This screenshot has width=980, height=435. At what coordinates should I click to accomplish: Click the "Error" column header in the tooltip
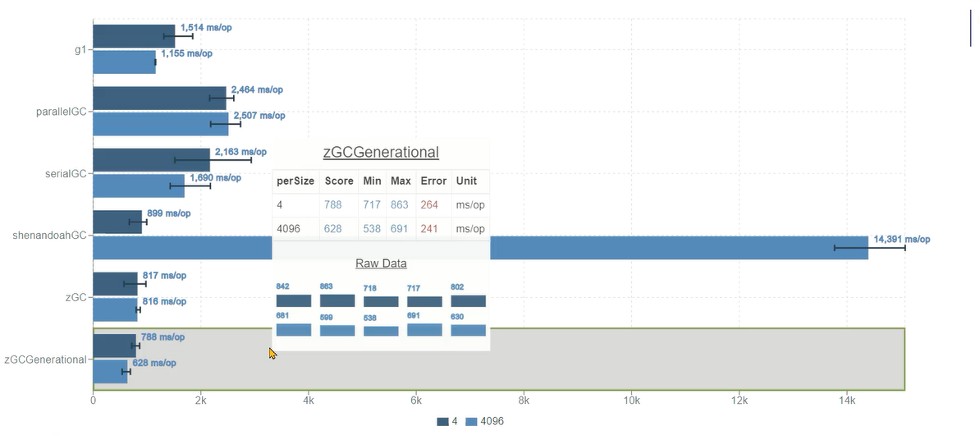click(x=433, y=181)
